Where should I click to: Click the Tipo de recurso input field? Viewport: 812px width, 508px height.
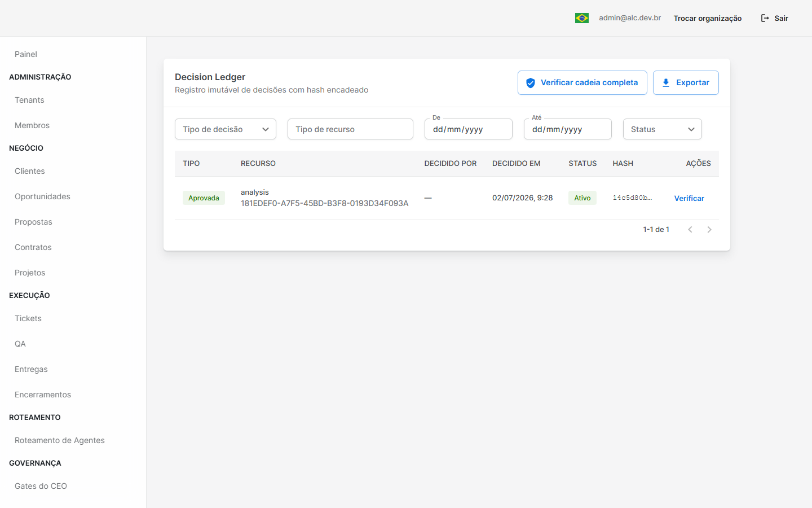click(x=350, y=129)
